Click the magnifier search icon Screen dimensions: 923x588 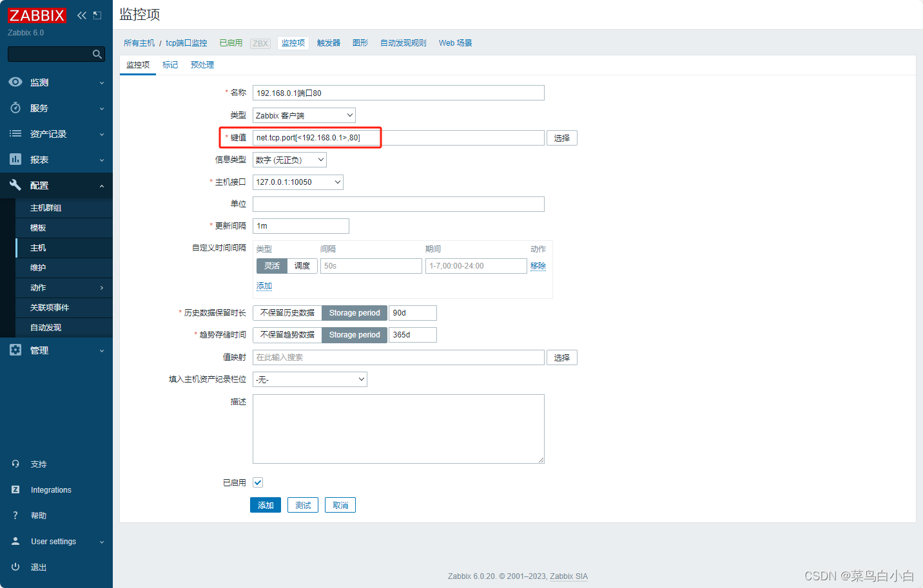pyautogui.click(x=97, y=54)
